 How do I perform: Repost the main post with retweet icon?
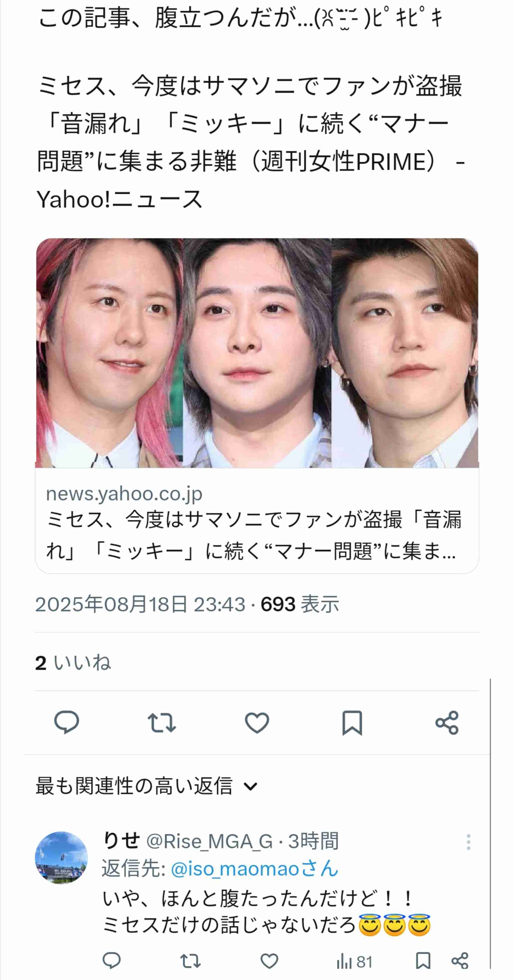[x=162, y=723]
